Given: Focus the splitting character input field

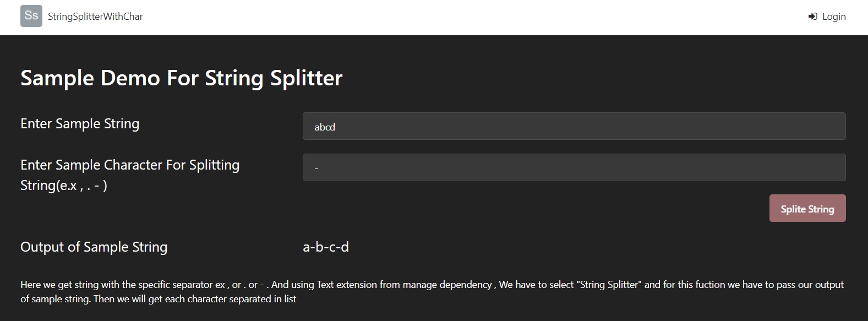Looking at the screenshot, I should [574, 167].
